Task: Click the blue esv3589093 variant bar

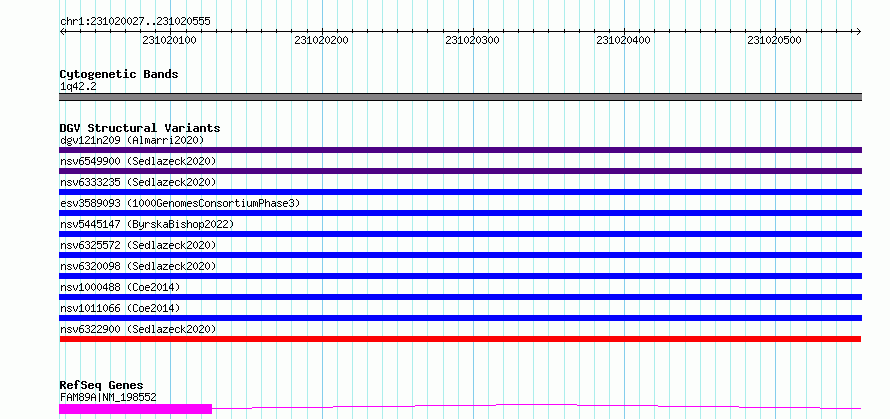Action: pyautogui.click(x=460, y=213)
